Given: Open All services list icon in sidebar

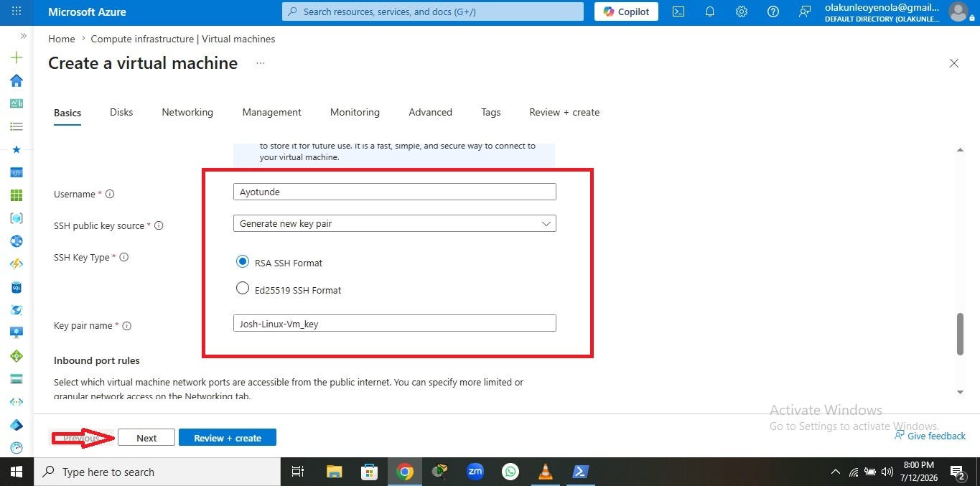Looking at the screenshot, I should (17, 126).
